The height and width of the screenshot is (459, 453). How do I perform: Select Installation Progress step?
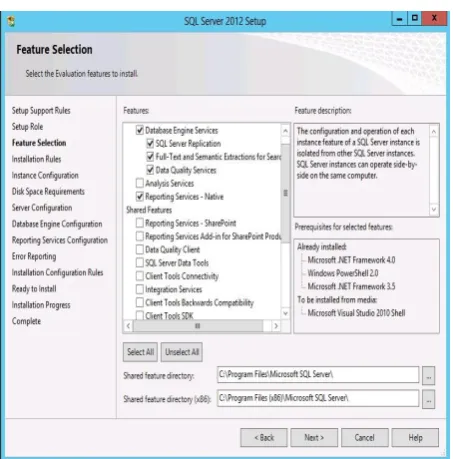pos(41,305)
